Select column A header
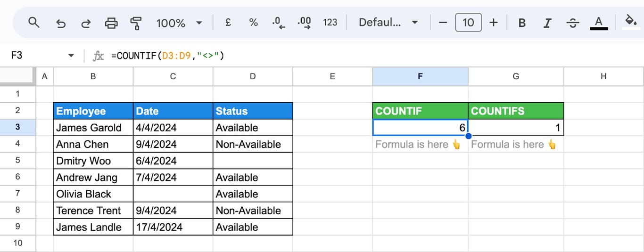The height and width of the screenshot is (252, 644). coord(45,76)
